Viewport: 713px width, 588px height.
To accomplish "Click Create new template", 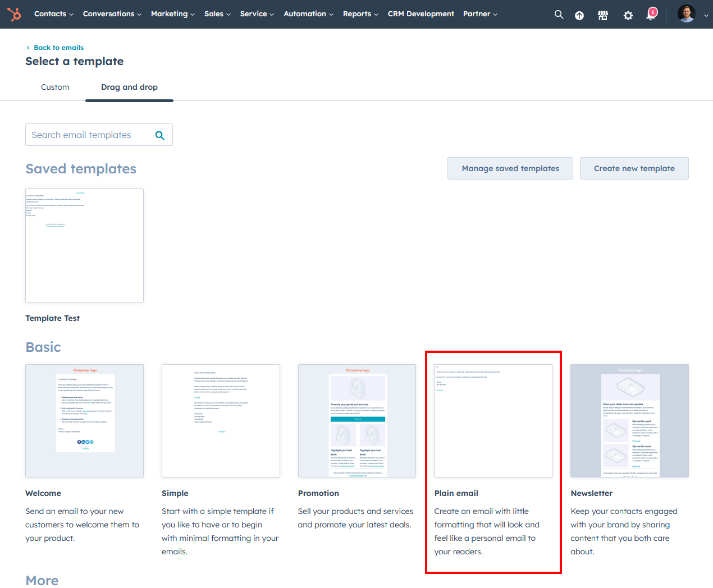I will [x=634, y=168].
